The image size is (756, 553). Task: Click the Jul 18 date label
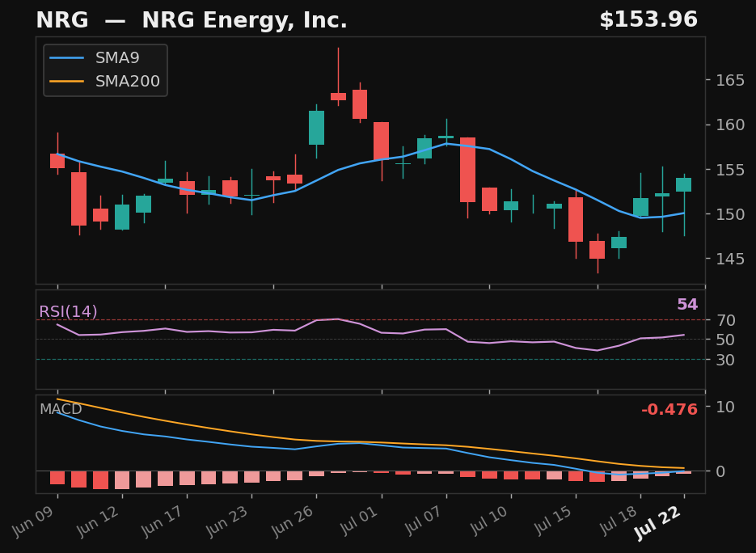point(618,521)
